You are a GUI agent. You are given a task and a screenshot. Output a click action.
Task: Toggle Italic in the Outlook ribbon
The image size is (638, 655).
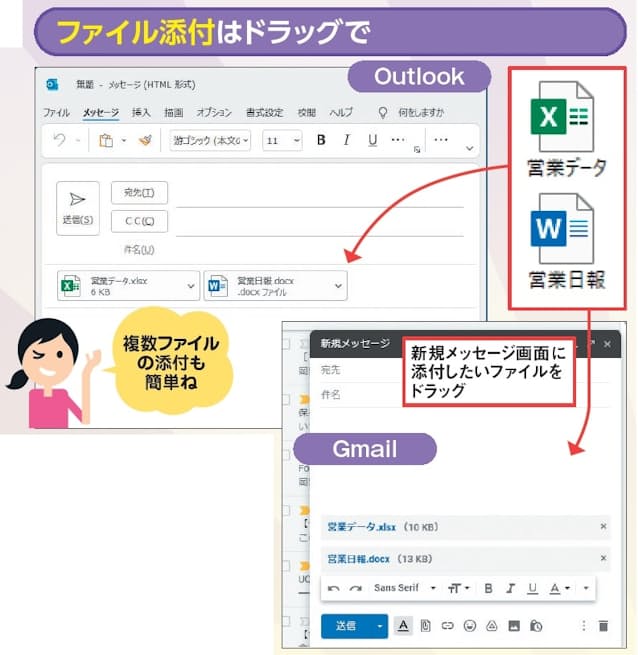click(346, 140)
